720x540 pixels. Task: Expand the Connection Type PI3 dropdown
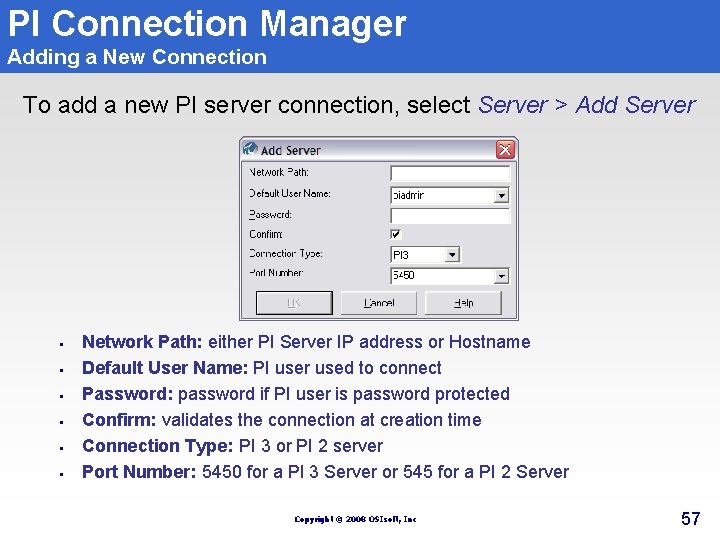(x=452, y=254)
